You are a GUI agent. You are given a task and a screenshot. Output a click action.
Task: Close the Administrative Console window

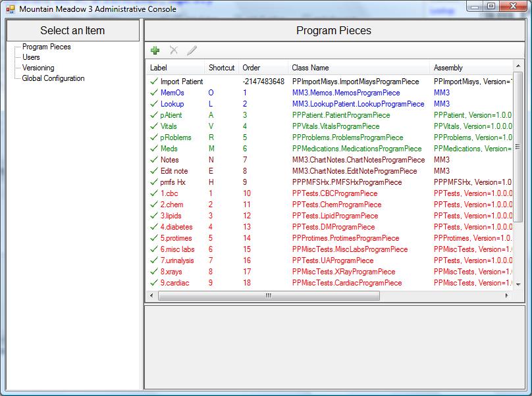click(x=514, y=7)
